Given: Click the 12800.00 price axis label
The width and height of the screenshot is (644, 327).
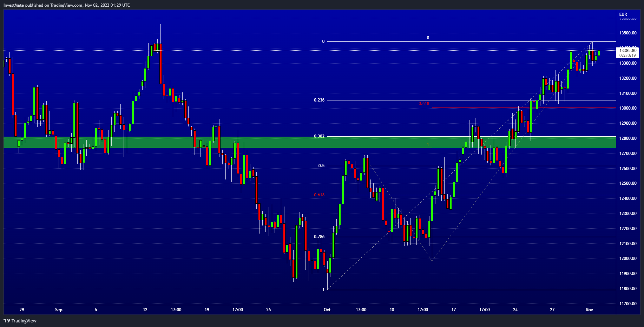Looking at the screenshot, I should tap(628, 138).
